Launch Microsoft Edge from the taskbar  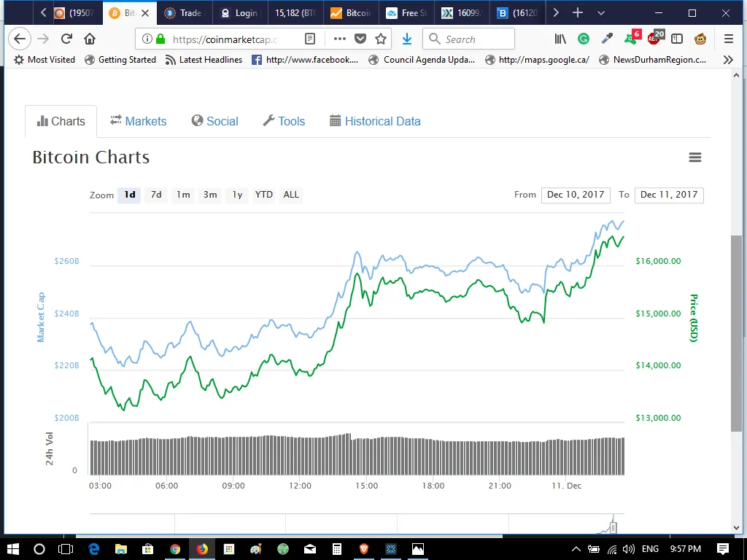(x=93, y=549)
